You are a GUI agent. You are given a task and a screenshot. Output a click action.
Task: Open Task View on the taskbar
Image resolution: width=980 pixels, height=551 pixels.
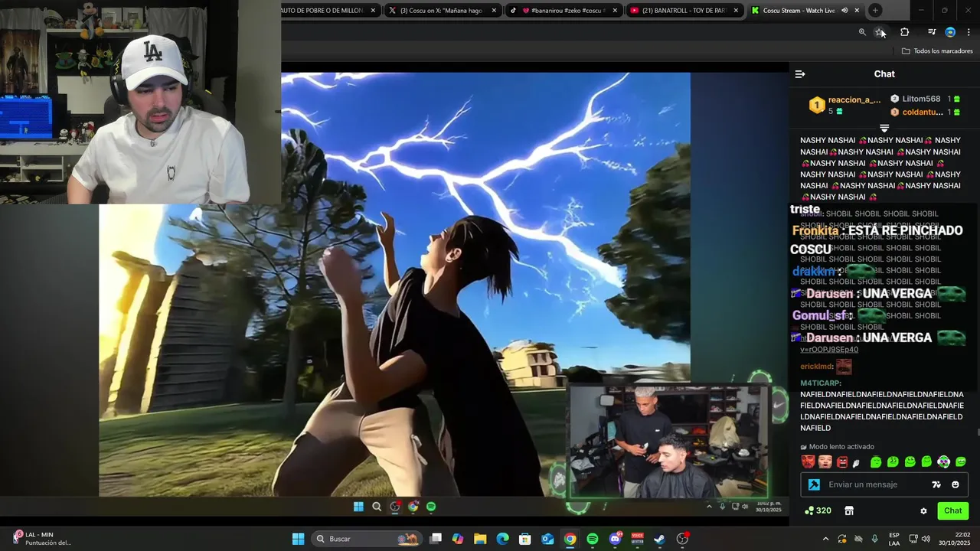tap(436, 539)
